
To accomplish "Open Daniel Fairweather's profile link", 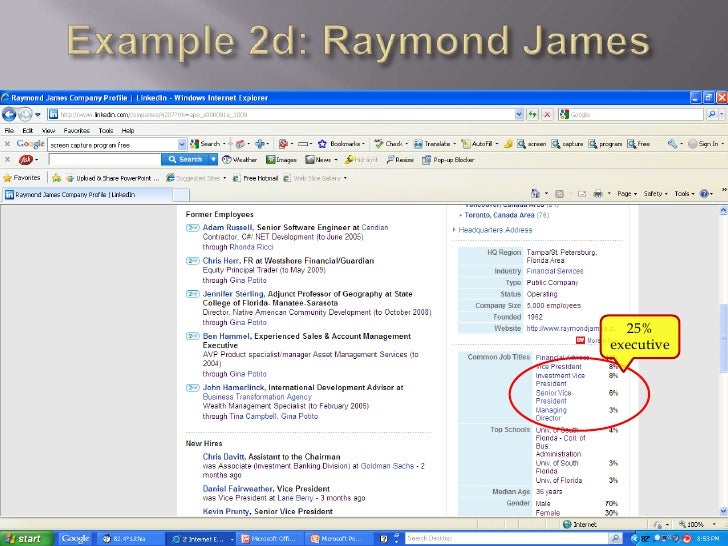I will pyautogui.click(x=237, y=489).
